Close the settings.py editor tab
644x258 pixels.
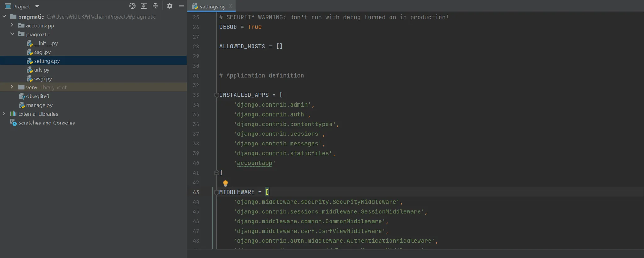point(230,6)
